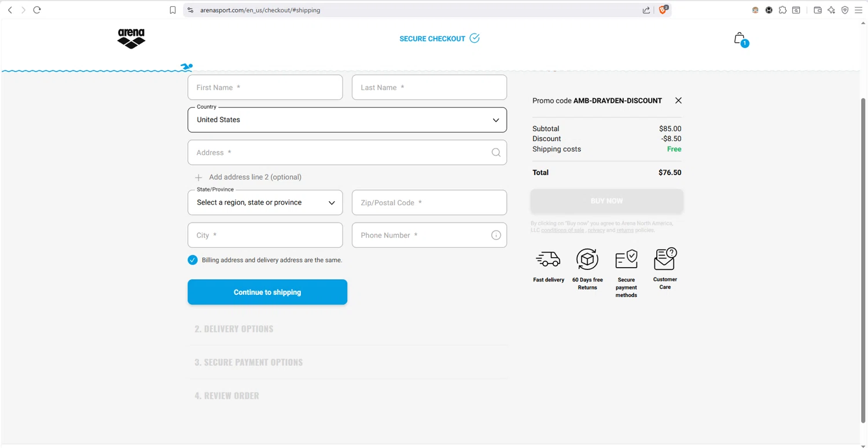868x448 pixels.
Task: Click the Subtotal $85.00 value
Action: tap(670, 129)
